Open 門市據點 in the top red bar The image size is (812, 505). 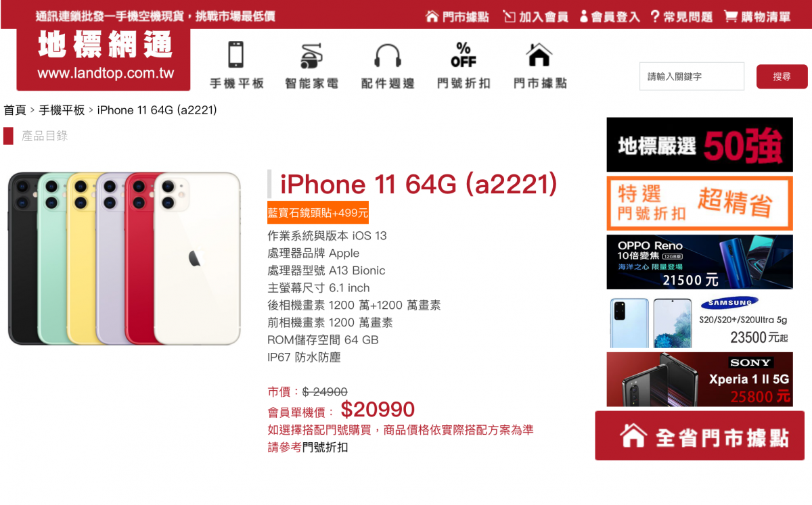(457, 16)
